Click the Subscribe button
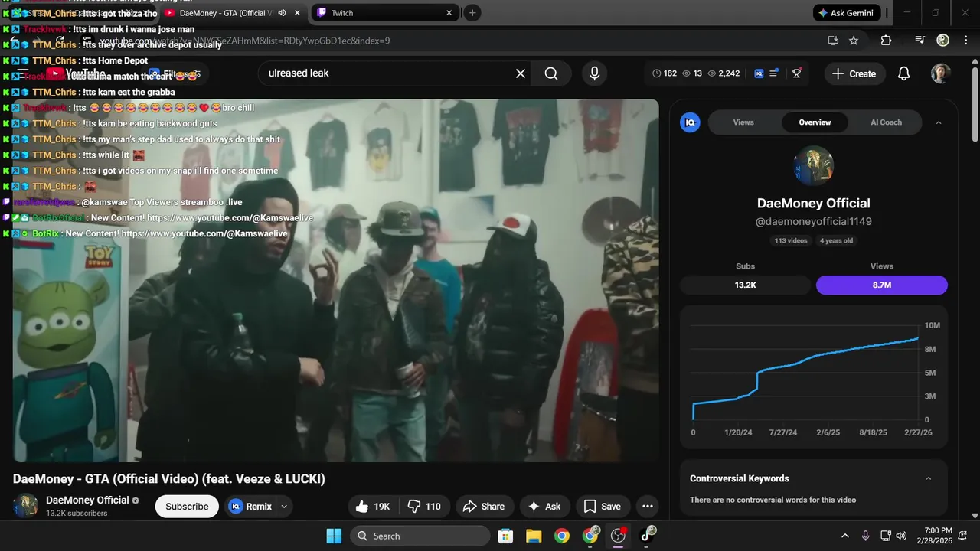The height and width of the screenshot is (551, 980). pyautogui.click(x=187, y=506)
